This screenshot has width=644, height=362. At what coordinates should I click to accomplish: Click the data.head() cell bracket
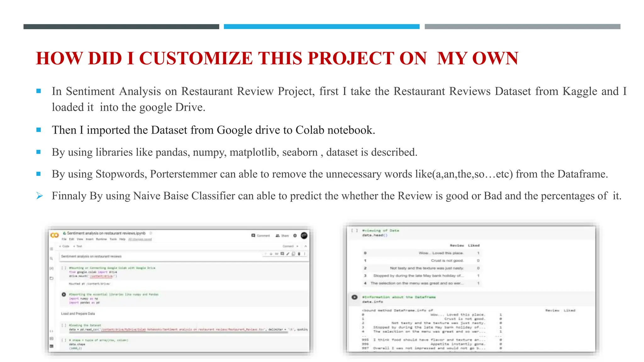point(354,231)
